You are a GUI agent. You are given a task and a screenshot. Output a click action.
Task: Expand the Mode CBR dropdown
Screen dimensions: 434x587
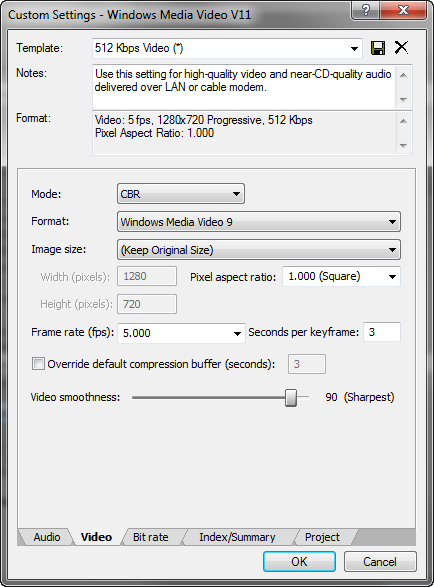click(x=181, y=194)
